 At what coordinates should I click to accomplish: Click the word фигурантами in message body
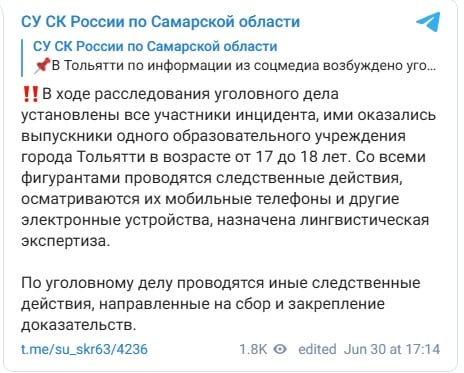pos(70,178)
